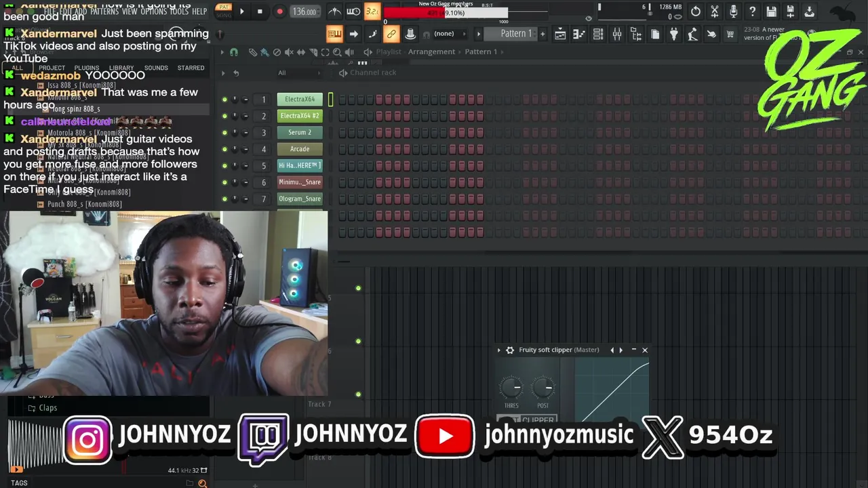Export audio with the download arrow icon
Screen dimensions: 868x488
click(810, 12)
